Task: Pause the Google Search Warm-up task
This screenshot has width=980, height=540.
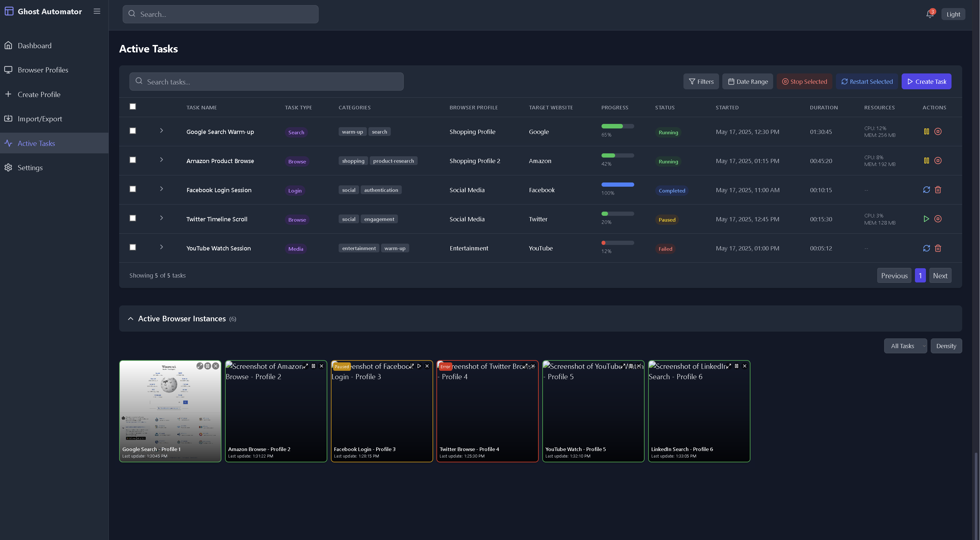Action: pos(926,132)
